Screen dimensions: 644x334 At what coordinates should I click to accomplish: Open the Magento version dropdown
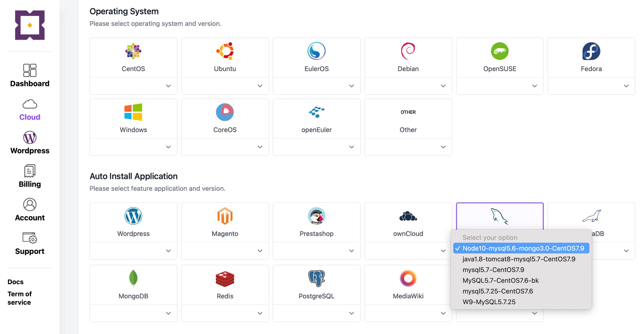click(x=225, y=251)
